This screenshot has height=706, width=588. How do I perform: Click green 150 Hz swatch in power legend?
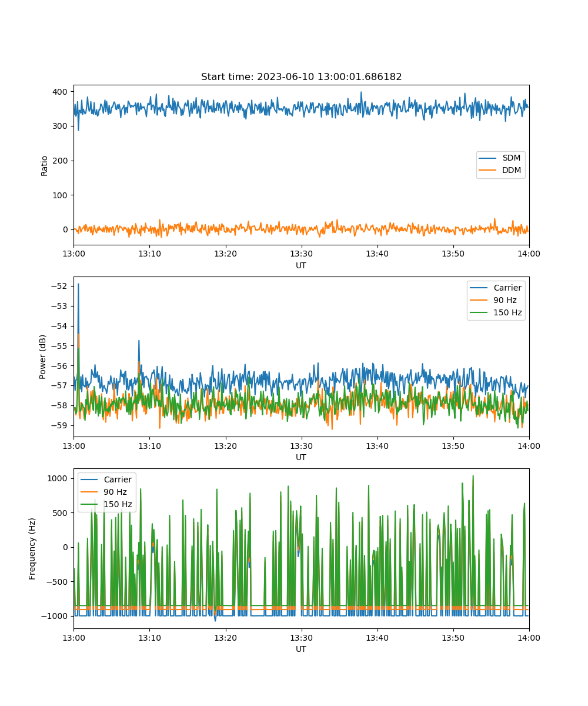point(479,312)
